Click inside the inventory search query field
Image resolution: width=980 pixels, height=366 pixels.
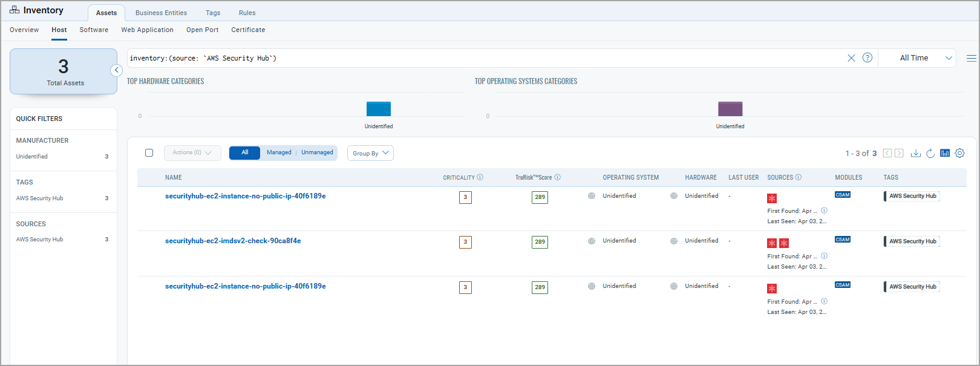[484, 58]
